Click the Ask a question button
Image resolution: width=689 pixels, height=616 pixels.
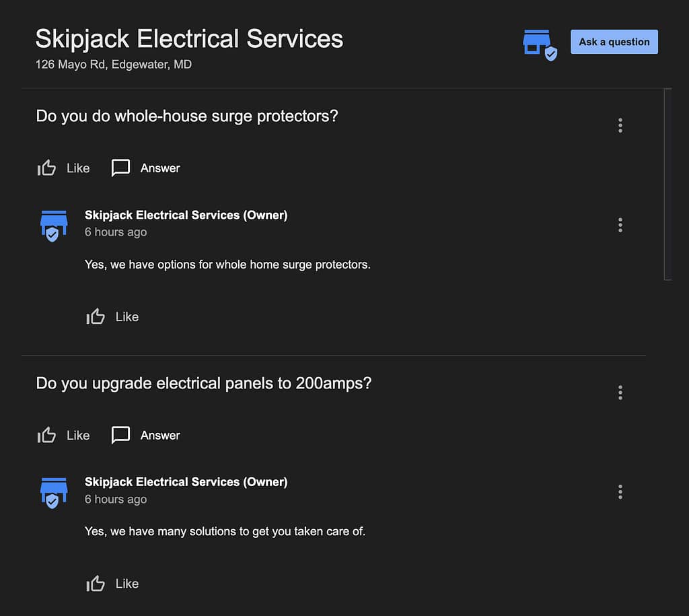[614, 42]
